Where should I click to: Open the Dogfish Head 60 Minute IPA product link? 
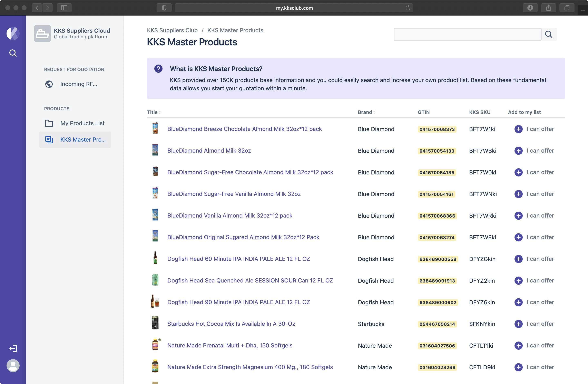(x=238, y=259)
